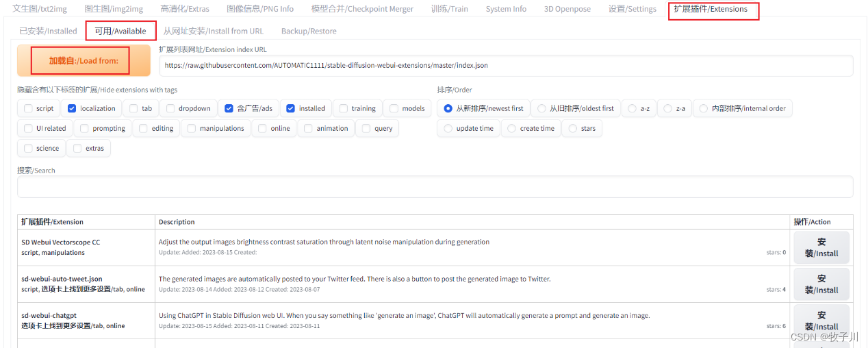This screenshot has height=348, width=868.
Task: Switch to the Train tab
Action: 450,9
